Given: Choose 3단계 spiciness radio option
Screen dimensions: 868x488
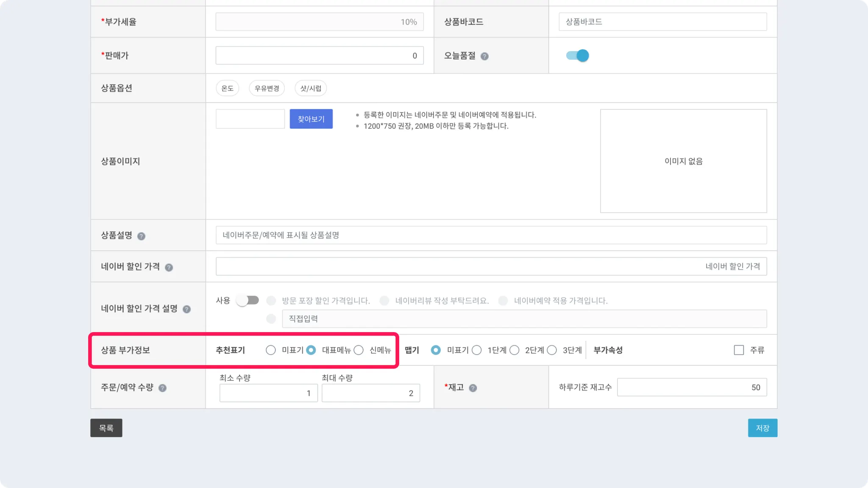Looking at the screenshot, I should tap(552, 350).
